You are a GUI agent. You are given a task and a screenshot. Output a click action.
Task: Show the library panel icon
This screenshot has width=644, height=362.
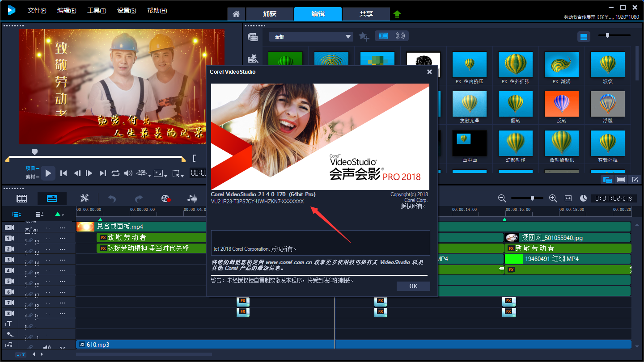coord(607,180)
